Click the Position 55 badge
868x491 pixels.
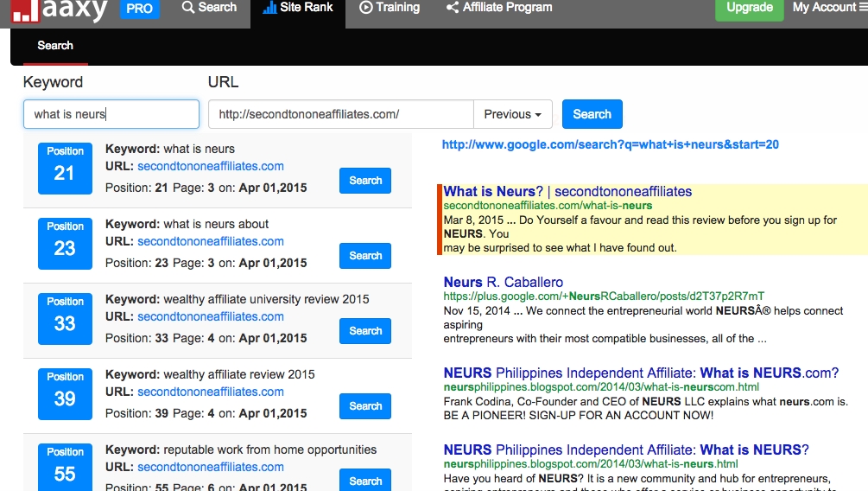coord(65,467)
